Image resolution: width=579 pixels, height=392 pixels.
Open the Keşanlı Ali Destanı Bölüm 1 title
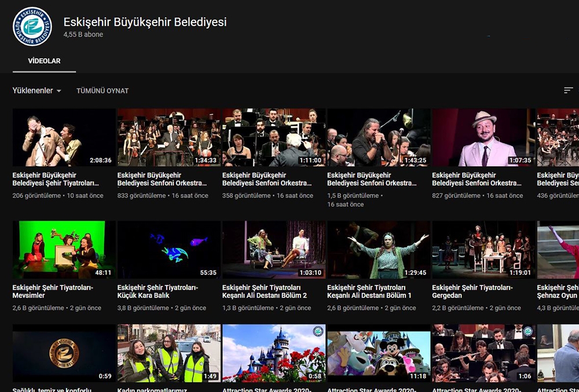point(369,291)
